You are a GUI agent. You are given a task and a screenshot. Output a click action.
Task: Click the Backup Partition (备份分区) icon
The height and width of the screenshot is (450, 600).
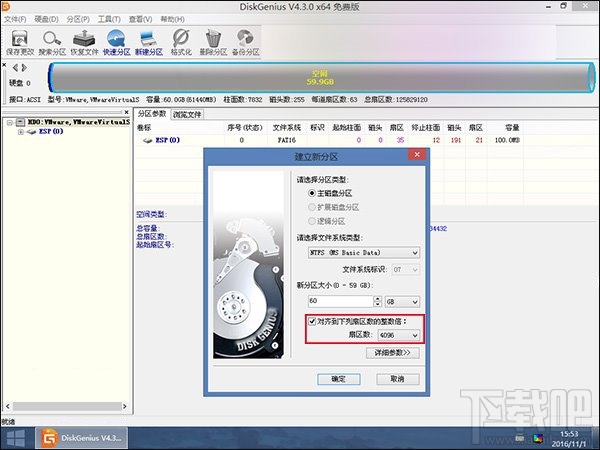pyautogui.click(x=246, y=43)
